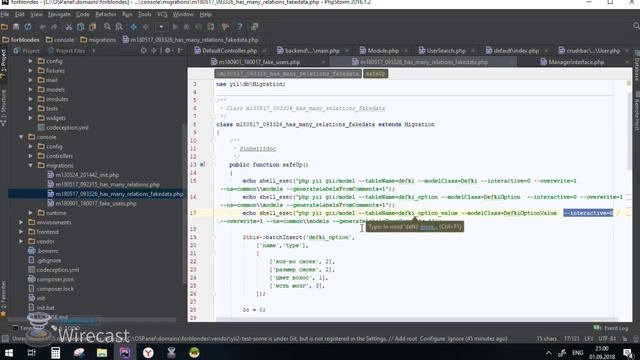Screen dimensions: 640x360
Task: Click the Replace toolbar icon
Action: (119, 27)
